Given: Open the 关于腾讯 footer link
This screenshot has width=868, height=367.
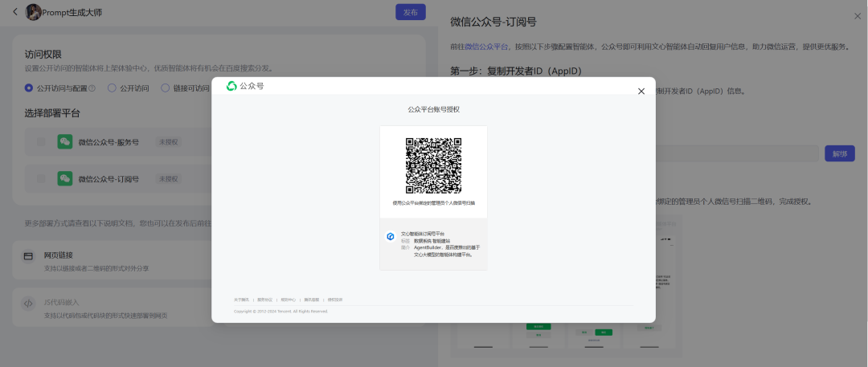Looking at the screenshot, I should coord(241,300).
